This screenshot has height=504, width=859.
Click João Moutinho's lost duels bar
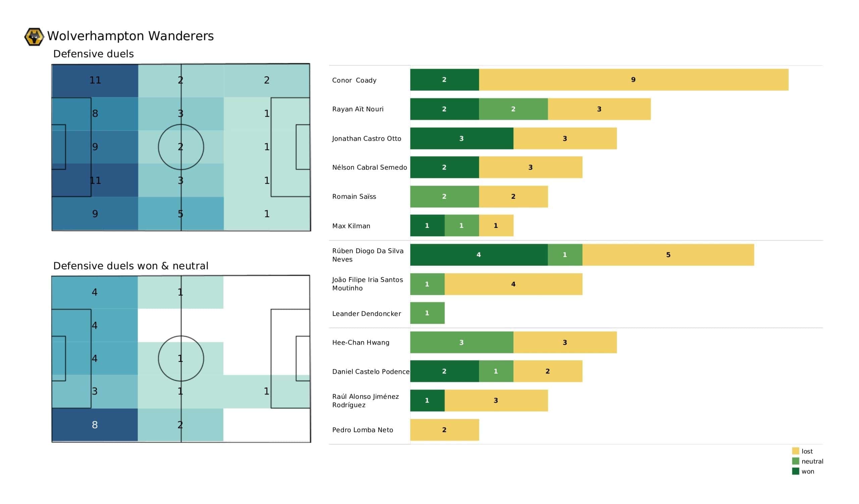click(x=513, y=284)
